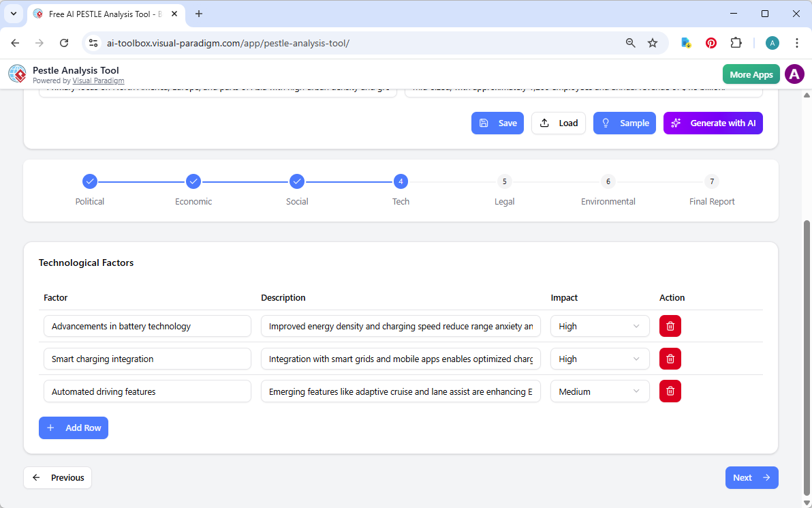Delete the Advancements in battery technology row
Viewport: 812px width, 508px height.
point(670,326)
